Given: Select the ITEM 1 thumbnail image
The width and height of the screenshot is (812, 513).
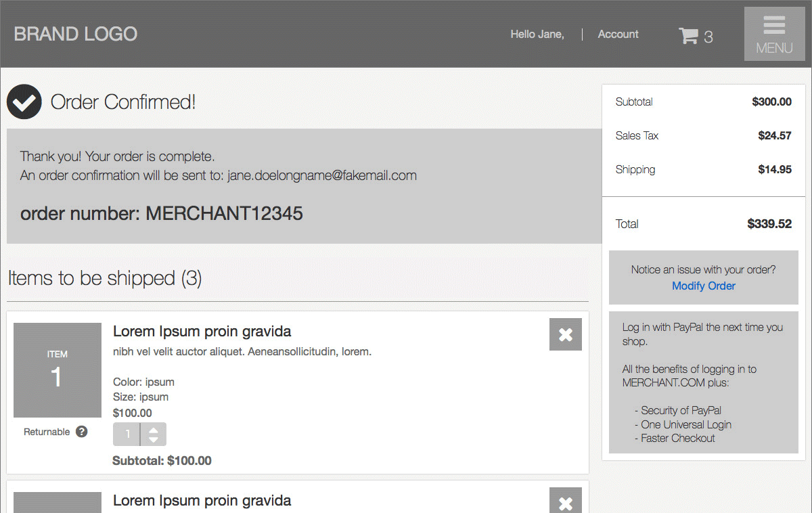Looking at the screenshot, I should point(58,370).
